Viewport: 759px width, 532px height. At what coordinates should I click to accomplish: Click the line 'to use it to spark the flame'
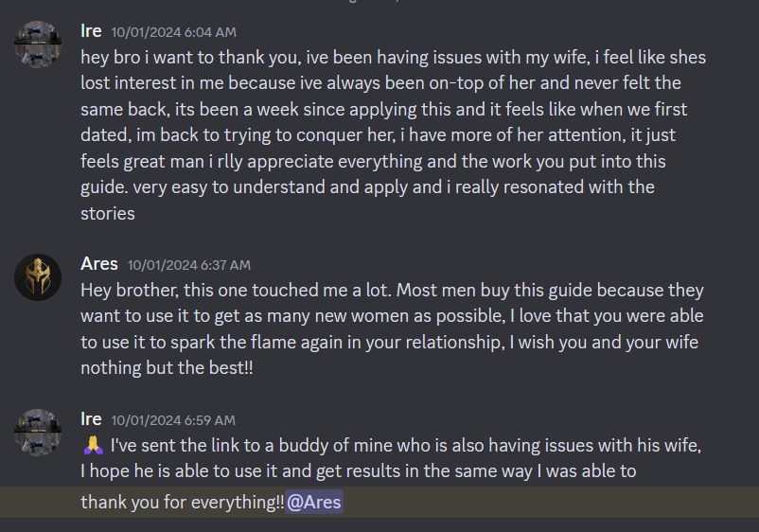(389, 343)
